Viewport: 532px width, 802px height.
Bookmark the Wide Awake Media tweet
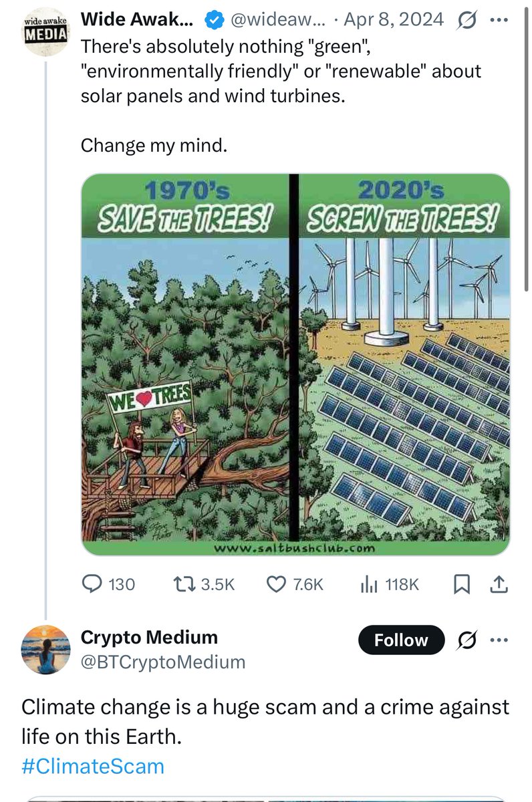[x=461, y=585]
